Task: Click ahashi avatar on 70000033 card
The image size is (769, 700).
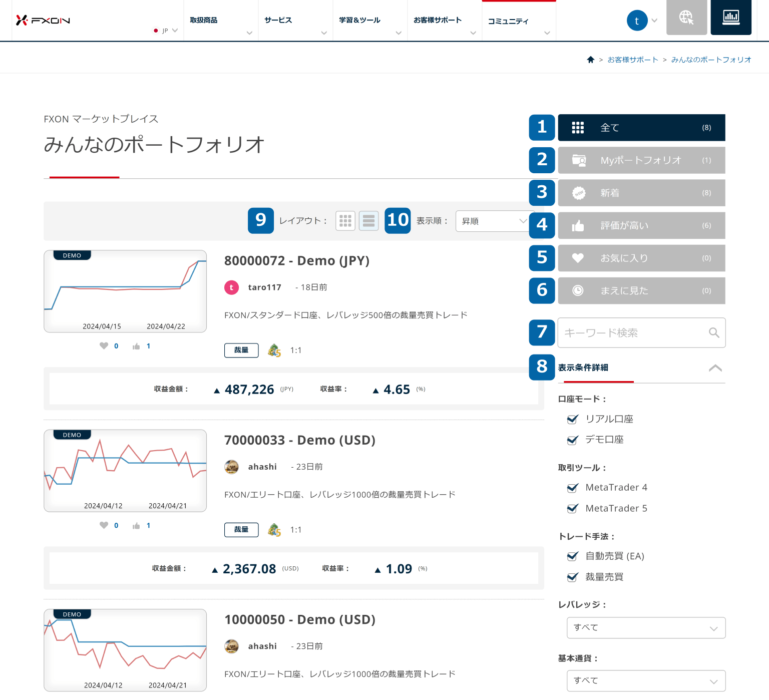Action: click(231, 467)
